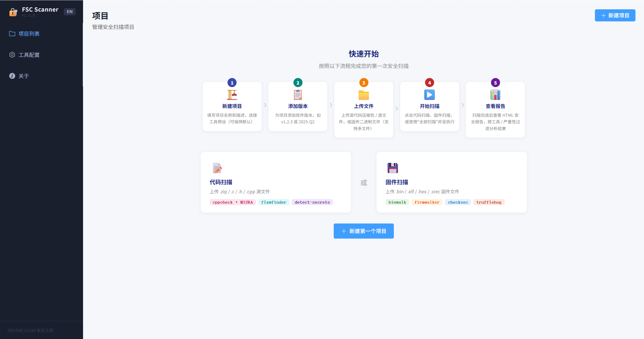Click the chevron between 开始扫描 and 查看报告
This screenshot has height=339, width=644.
pos(463,105)
